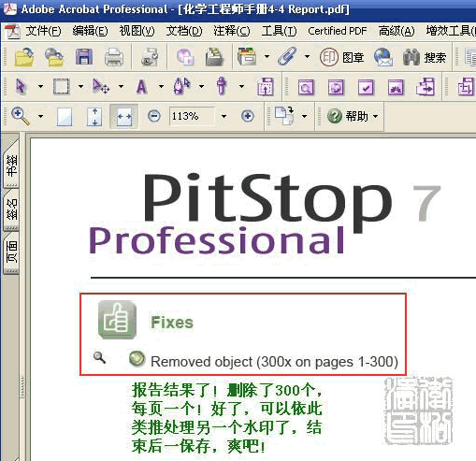The height and width of the screenshot is (461, 476).
Task: Open the Organizer icon
Action: coord(215,57)
